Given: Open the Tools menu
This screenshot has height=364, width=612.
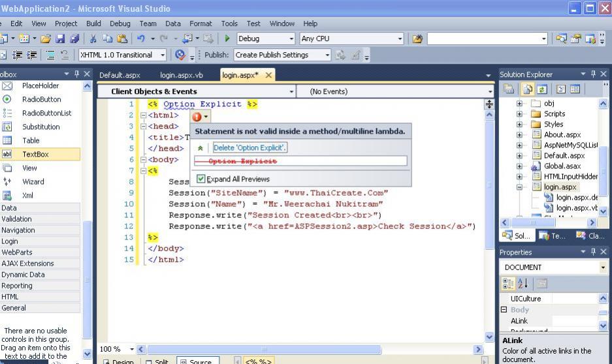Looking at the screenshot, I should pos(229,23).
